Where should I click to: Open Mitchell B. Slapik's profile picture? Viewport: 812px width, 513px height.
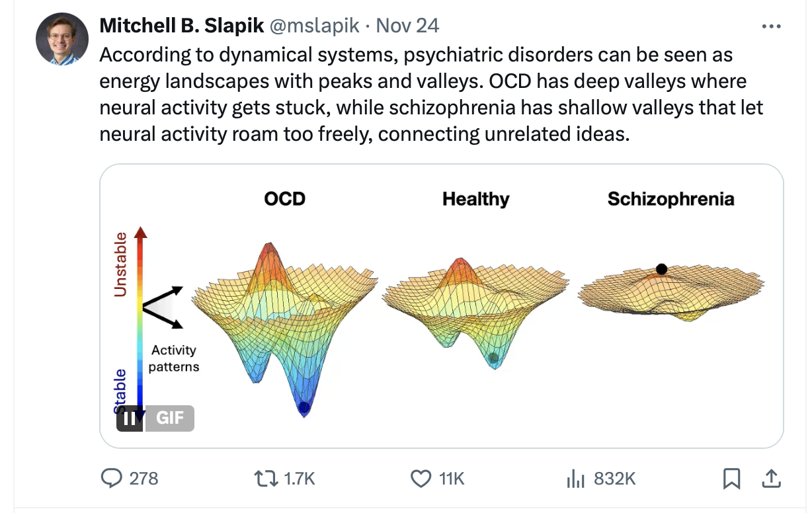(x=62, y=39)
